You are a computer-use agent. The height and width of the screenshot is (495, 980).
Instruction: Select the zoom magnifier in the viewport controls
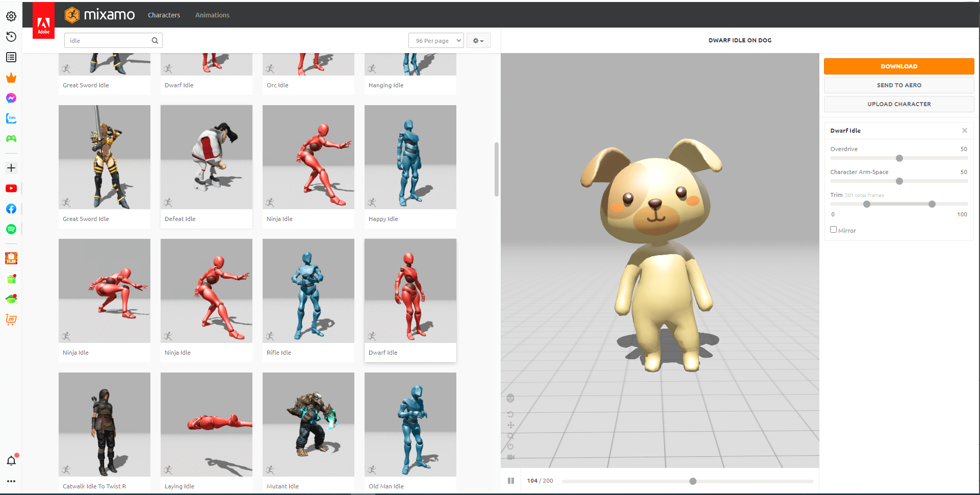pos(511,436)
